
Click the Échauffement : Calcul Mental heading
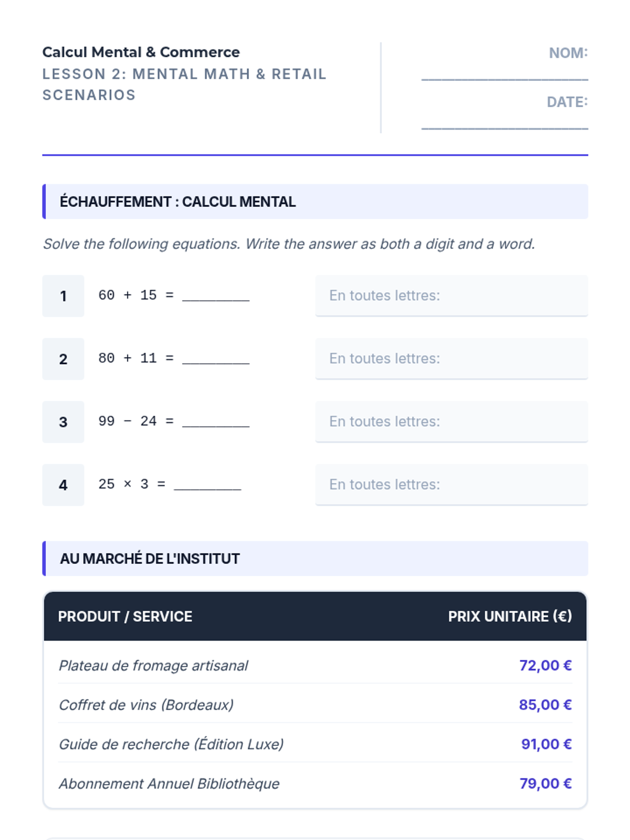click(x=177, y=202)
